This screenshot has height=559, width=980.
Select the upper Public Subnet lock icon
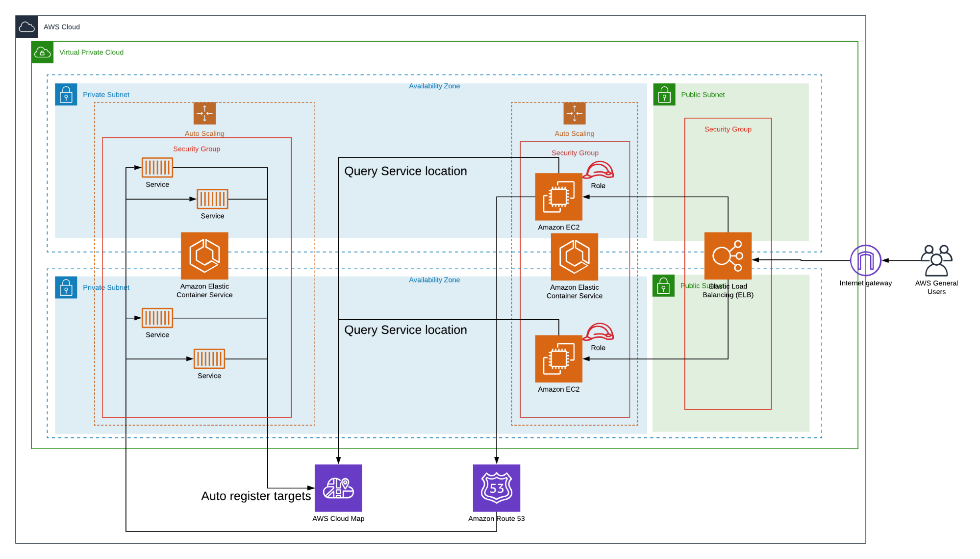pyautogui.click(x=664, y=95)
